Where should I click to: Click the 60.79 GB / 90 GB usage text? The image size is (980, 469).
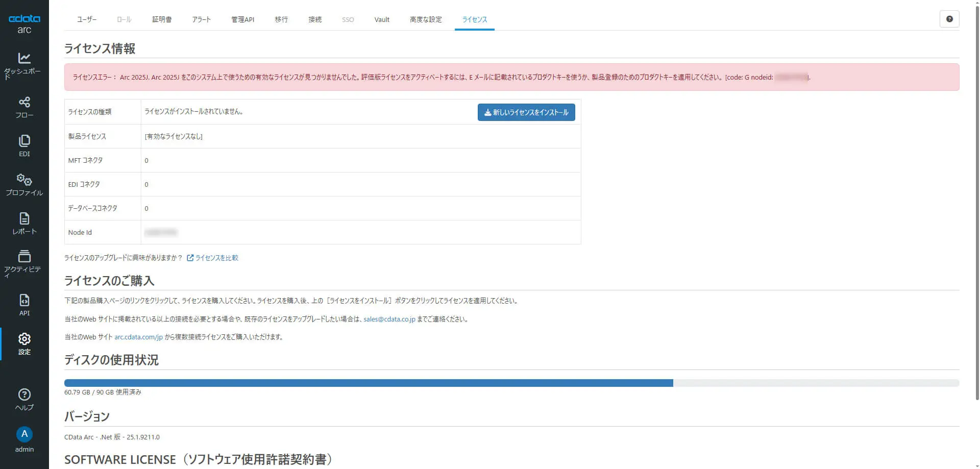tap(103, 392)
